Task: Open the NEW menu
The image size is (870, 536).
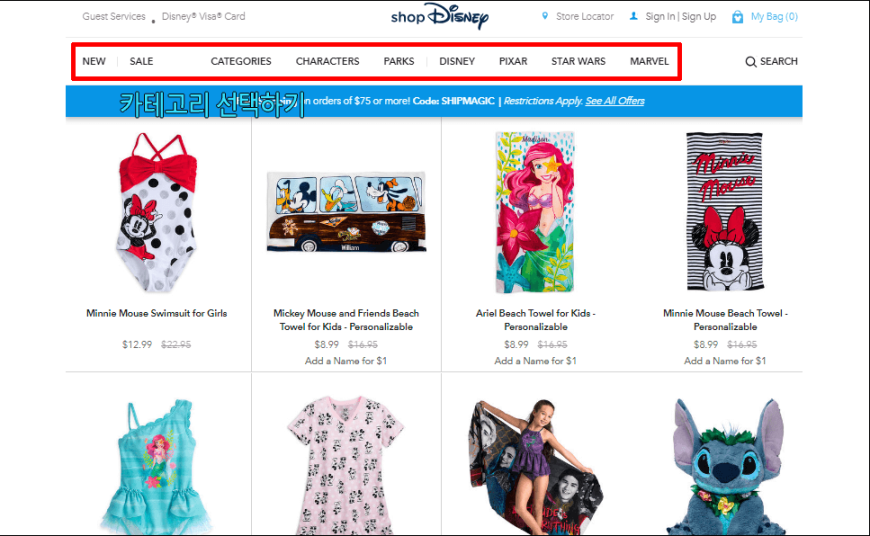Action: pos(94,61)
